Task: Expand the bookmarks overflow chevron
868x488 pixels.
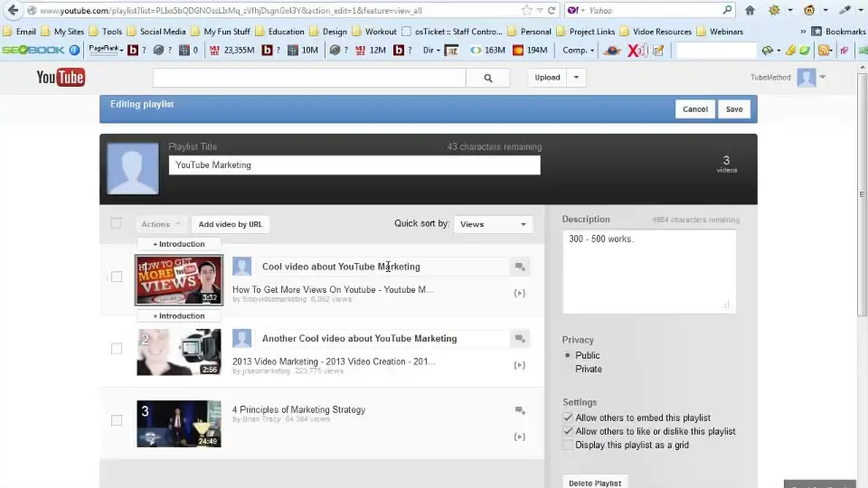Action: point(803,32)
